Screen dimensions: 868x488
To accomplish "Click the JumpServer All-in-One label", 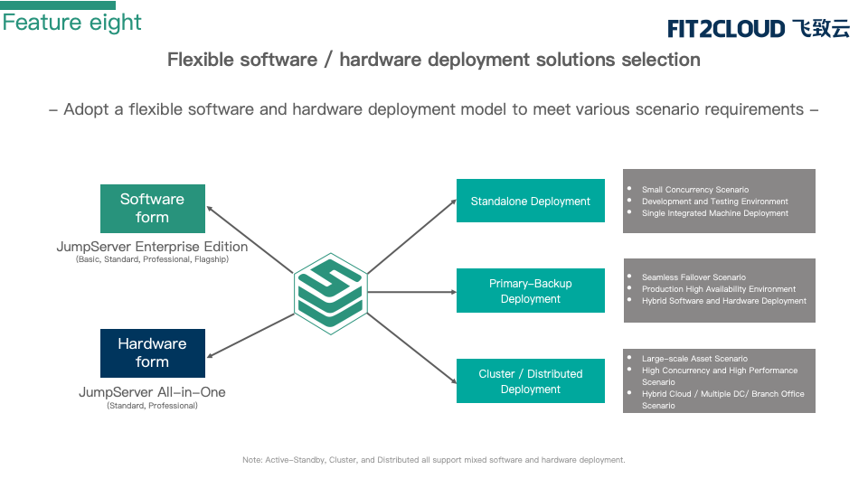I will (152, 392).
